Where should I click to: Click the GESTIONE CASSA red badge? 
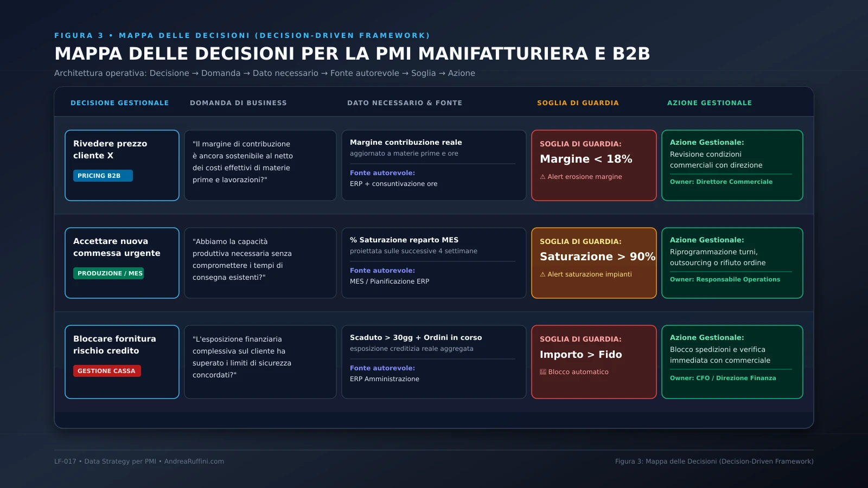pos(107,371)
